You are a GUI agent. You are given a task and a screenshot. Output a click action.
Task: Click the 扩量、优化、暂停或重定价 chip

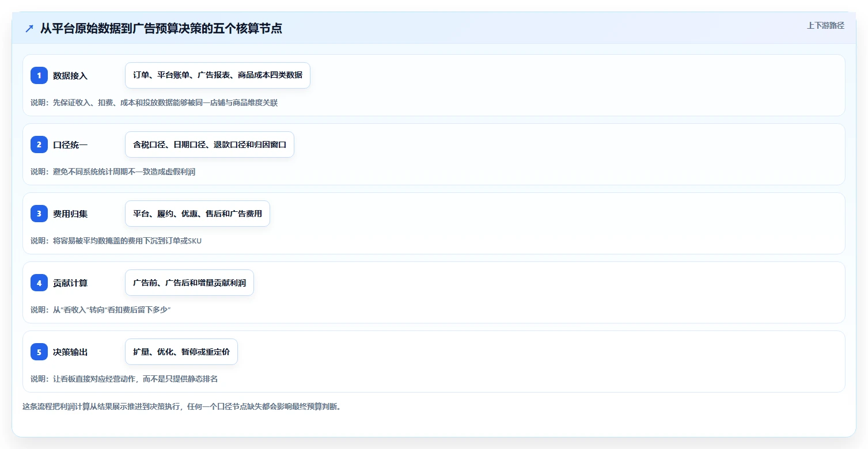tap(181, 352)
